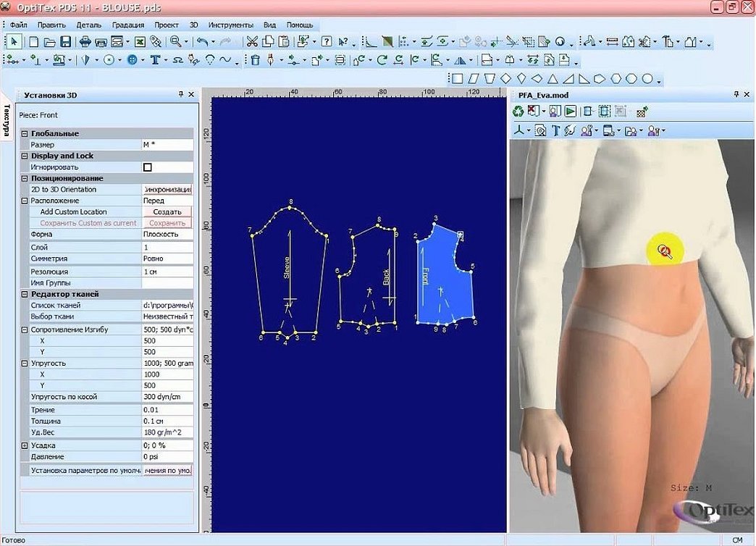The image size is (756, 546).
Task: Click the measuring tape ruler icon
Action: pos(612,42)
